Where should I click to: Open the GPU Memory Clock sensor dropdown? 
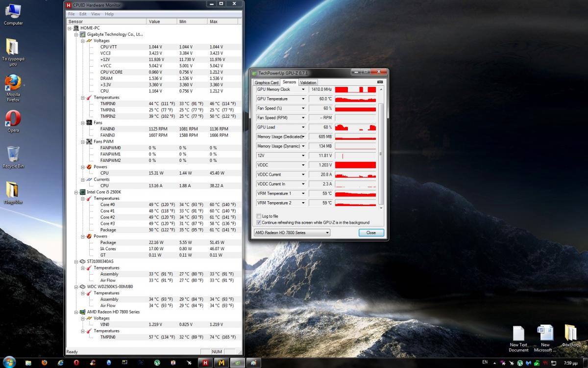[303, 89]
